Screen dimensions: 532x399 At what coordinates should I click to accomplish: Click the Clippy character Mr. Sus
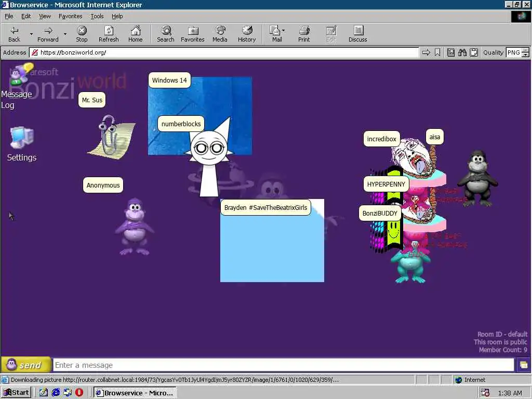click(111, 137)
